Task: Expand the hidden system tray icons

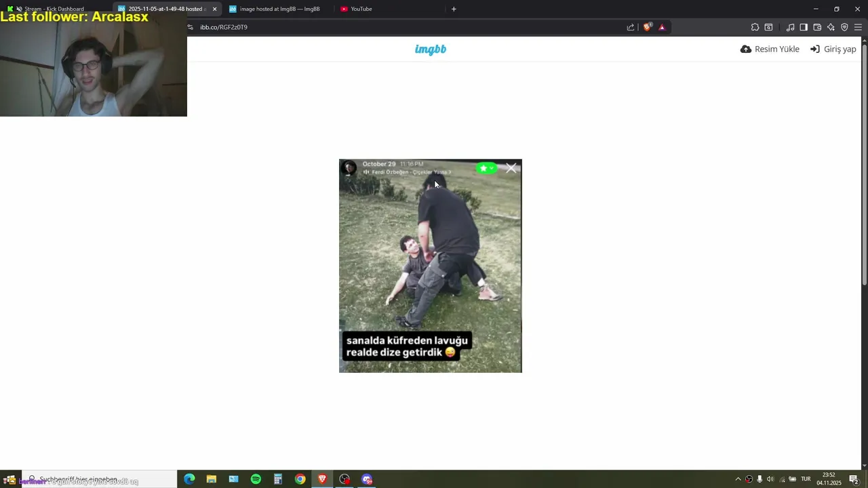Action: (x=738, y=479)
